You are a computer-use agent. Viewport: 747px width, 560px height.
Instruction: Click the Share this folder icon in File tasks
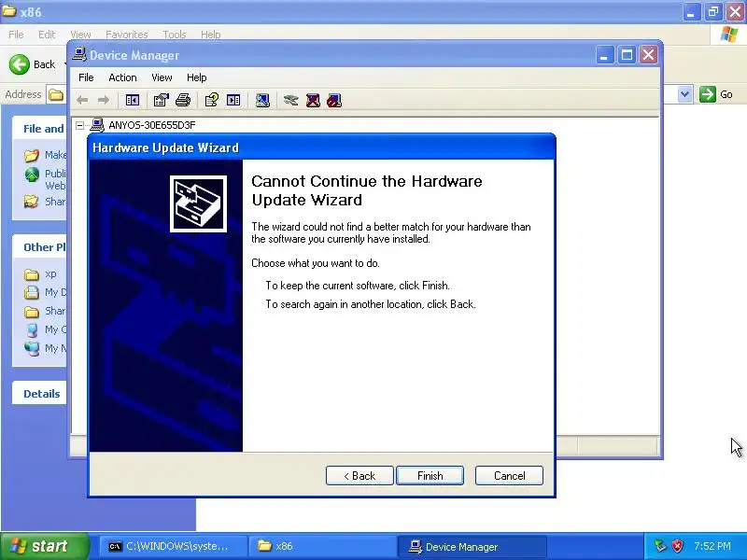click(x=32, y=202)
